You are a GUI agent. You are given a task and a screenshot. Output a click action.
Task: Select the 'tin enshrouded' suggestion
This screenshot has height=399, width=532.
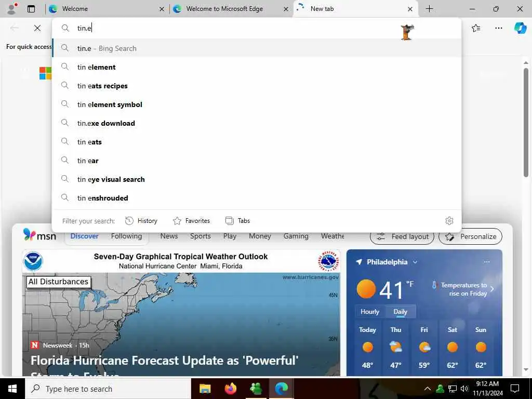[257, 197]
